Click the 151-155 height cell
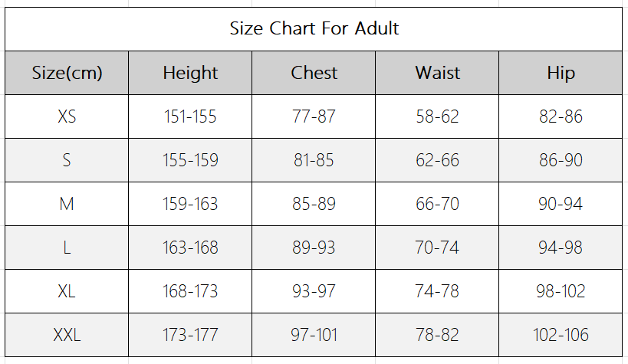 pyautogui.click(x=190, y=116)
